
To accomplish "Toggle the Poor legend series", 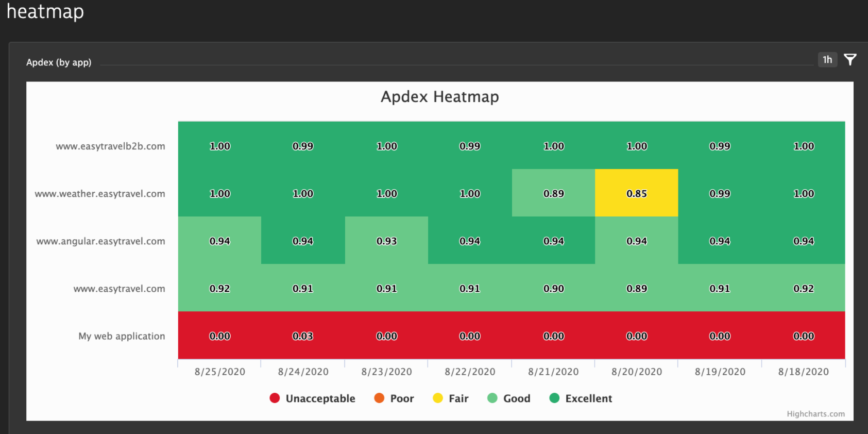I will coord(402,398).
